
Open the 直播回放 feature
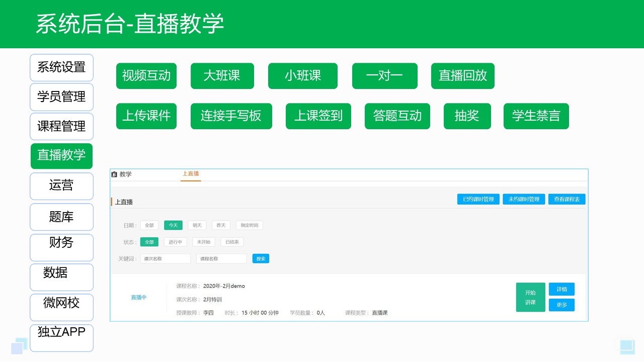(x=462, y=76)
